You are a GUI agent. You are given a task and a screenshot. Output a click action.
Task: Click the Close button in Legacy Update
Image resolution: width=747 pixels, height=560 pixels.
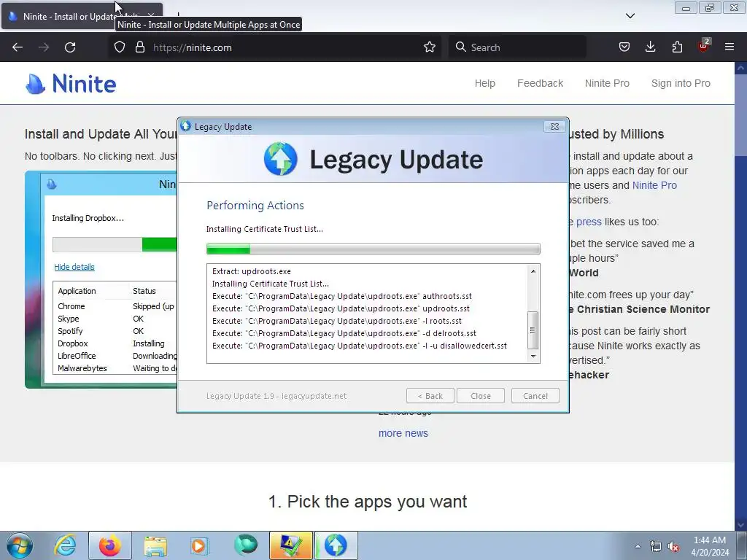pos(480,396)
